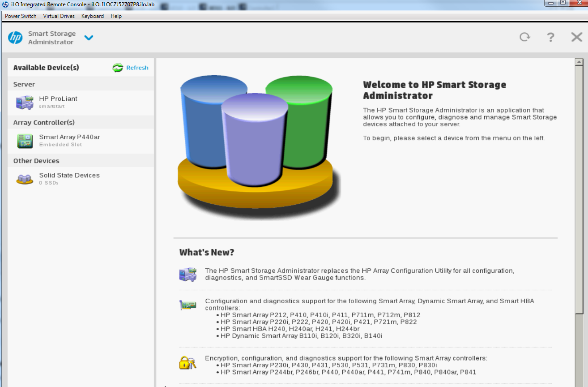This screenshot has width=588, height=387.
Task: Click the reload icon in top header
Action: (525, 37)
